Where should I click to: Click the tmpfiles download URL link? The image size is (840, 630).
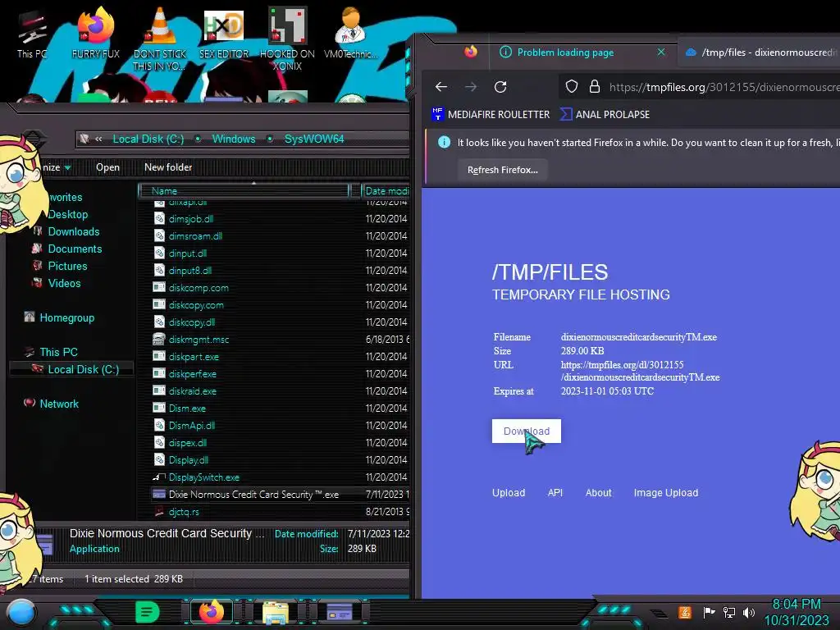(x=640, y=371)
